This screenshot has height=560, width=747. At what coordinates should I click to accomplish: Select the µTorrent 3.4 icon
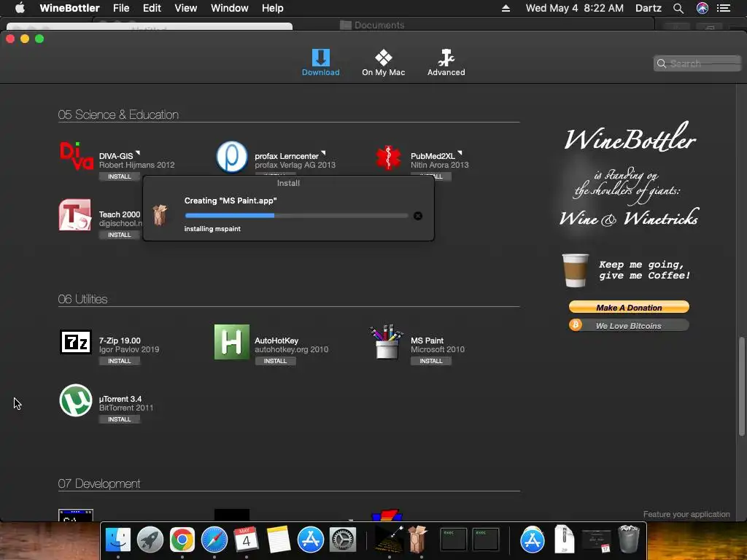pyautogui.click(x=76, y=400)
